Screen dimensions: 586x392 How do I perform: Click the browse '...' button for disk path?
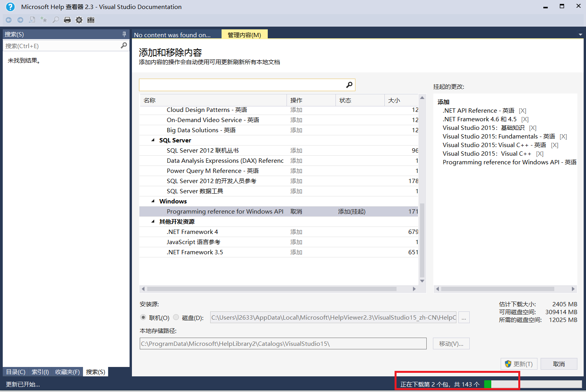click(x=464, y=317)
